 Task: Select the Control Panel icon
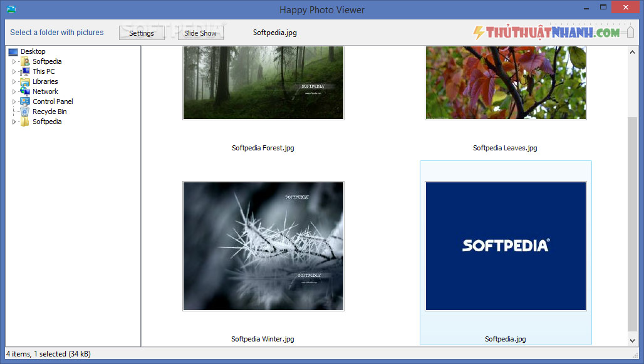click(x=25, y=101)
